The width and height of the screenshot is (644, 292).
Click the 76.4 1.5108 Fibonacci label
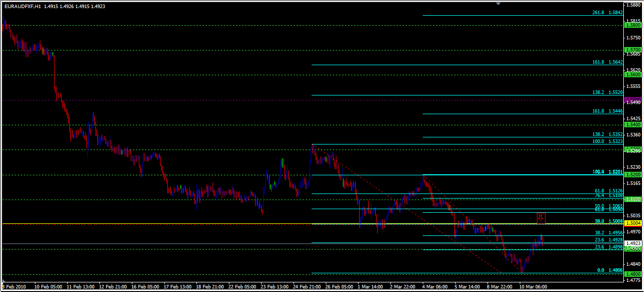608,196
